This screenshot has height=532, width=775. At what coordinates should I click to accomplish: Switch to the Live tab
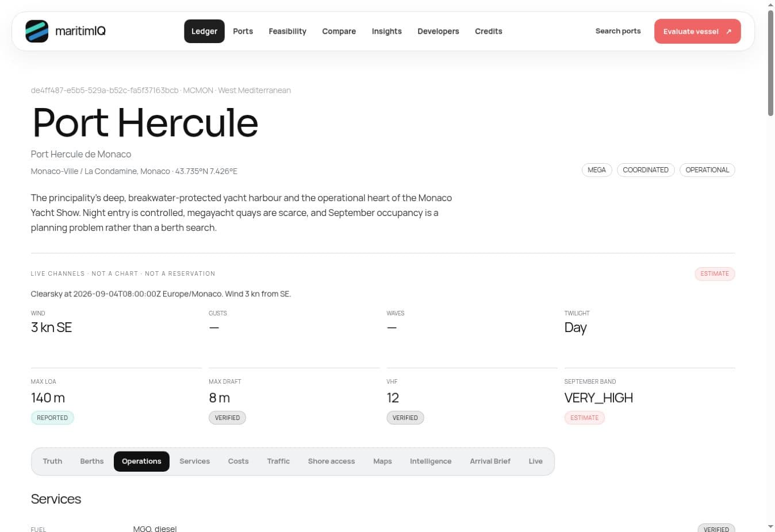(x=535, y=461)
